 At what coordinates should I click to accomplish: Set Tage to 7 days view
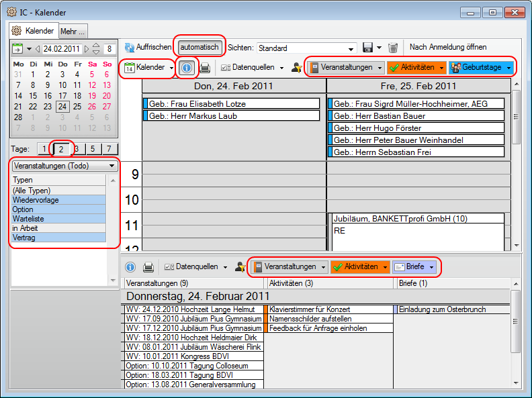(108, 149)
